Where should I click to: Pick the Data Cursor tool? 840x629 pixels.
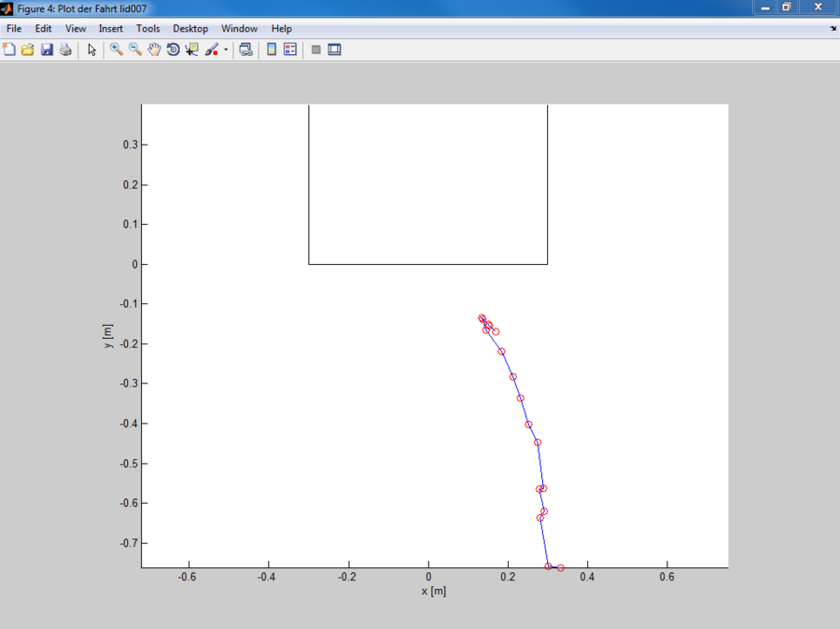[192, 49]
